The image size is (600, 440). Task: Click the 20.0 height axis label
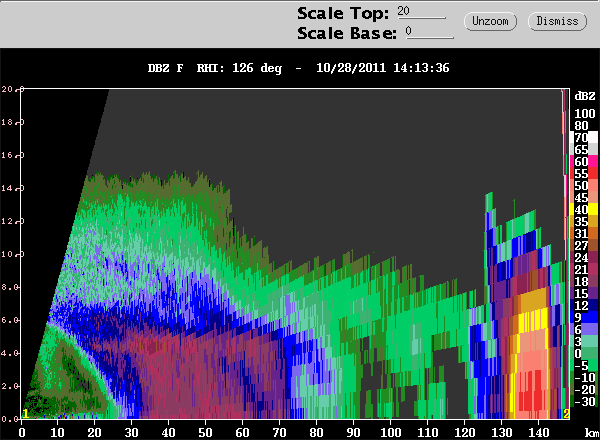click(x=12, y=89)
